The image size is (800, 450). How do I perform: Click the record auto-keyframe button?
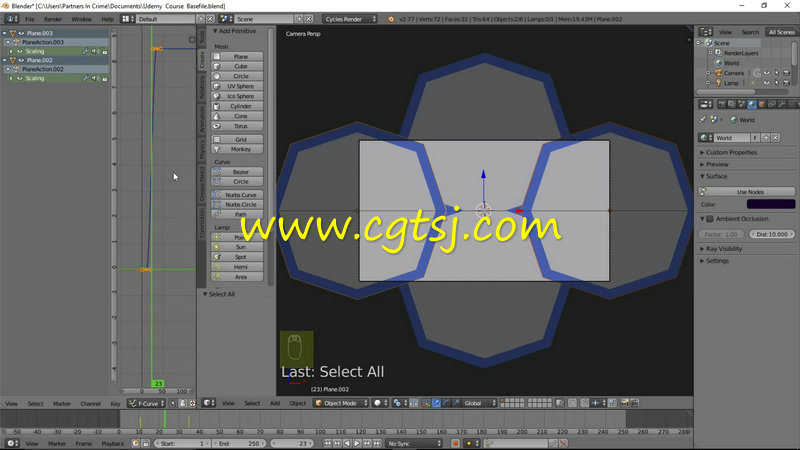click(456, 443)
